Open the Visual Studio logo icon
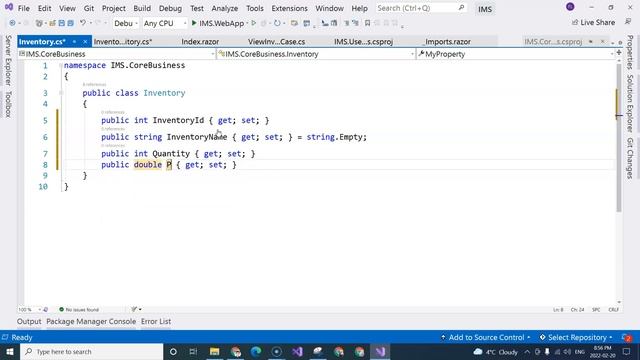The width and height of the screenshot is (640, 360). point(9,7)
